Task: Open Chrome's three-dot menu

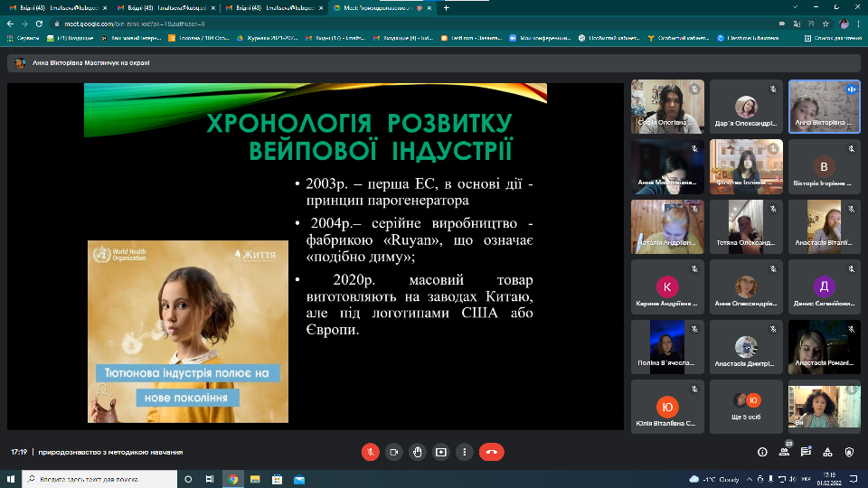Action: coord(858,23)
